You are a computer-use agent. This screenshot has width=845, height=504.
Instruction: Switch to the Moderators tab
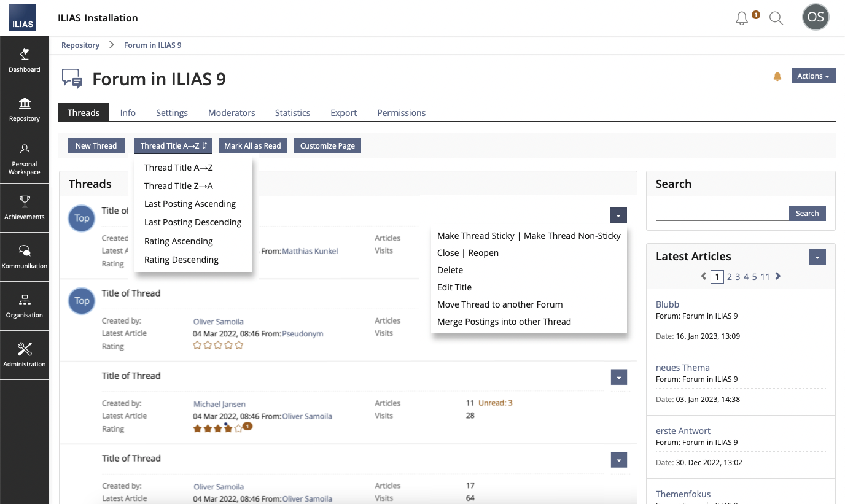pos(232,113)
